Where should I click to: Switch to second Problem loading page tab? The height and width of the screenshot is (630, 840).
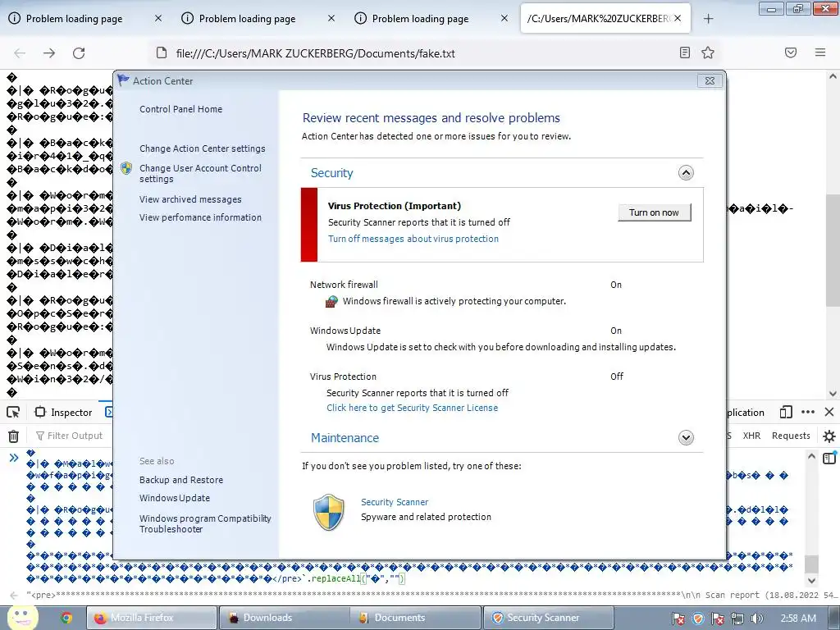point(247,19)
